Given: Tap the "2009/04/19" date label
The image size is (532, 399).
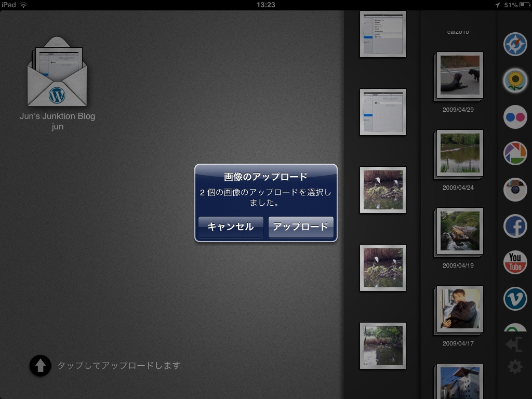Looking at the screenshot, I should tap(458, 265).
